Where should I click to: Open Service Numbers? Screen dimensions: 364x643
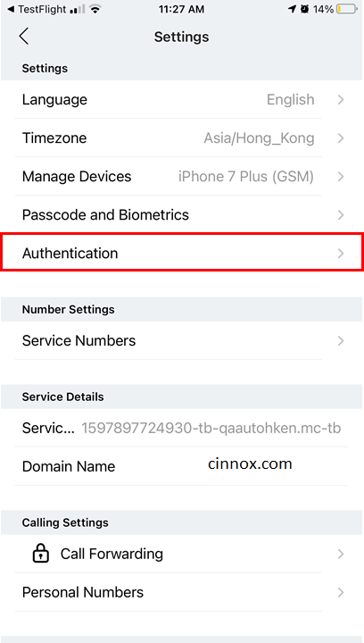click(x=182, y=341)
